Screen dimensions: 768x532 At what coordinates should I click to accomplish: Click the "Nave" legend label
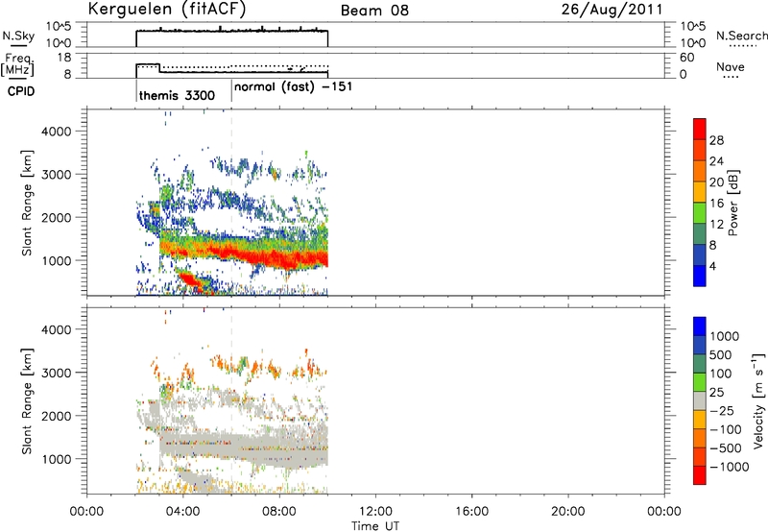coord(731,66)
